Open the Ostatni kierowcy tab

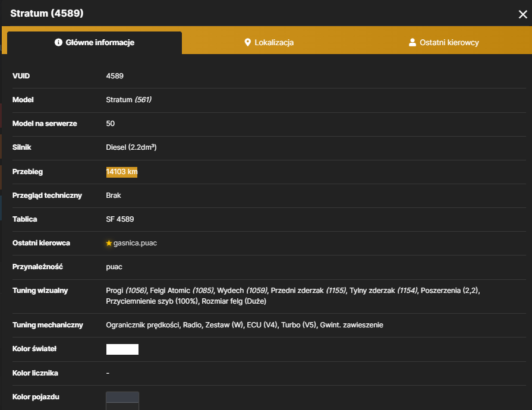(444, 43)
